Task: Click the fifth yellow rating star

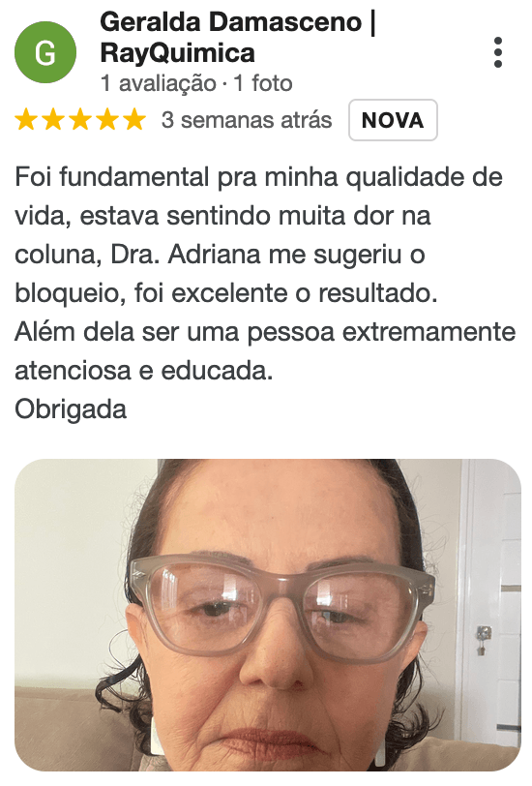Action: [134, 120]
